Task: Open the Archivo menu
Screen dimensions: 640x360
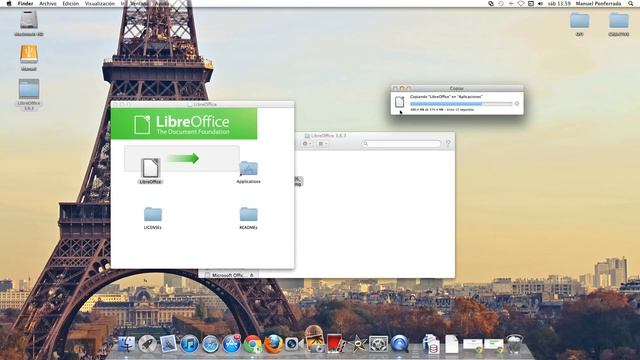Action: coord(48,3)
